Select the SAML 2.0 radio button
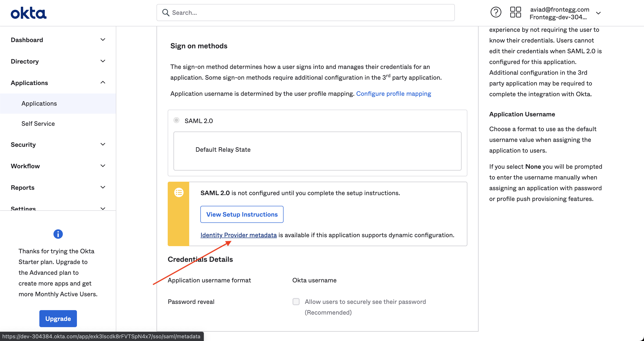This screenshot has height=341, width=644. point(176,120)
